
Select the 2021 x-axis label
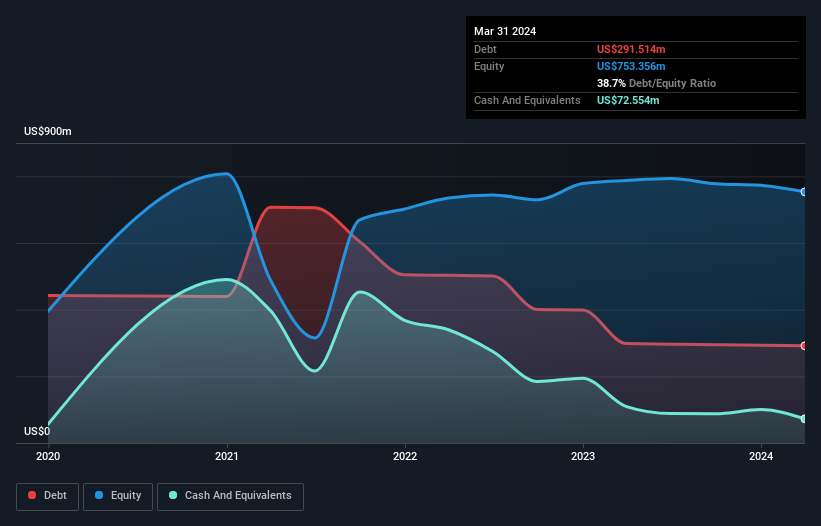click(227, 456)
